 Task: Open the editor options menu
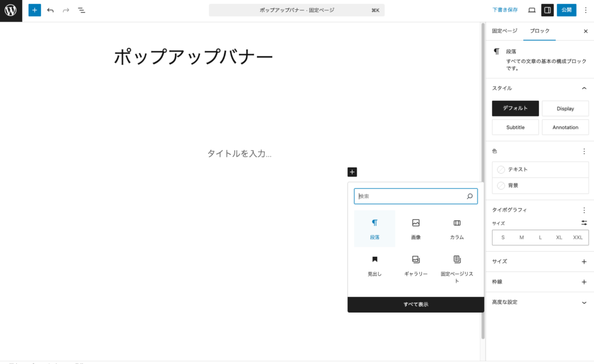click(586, 10)
